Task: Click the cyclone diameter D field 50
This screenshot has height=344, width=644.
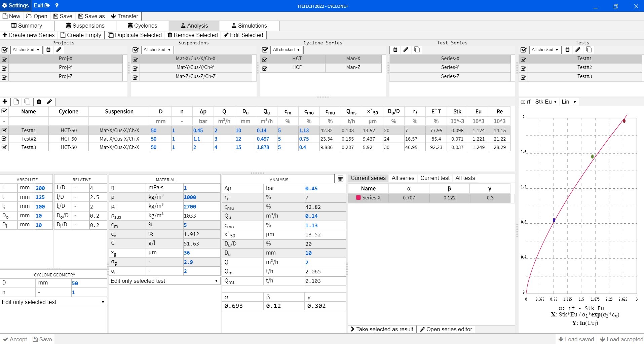Action: click(x=89, y=283)
